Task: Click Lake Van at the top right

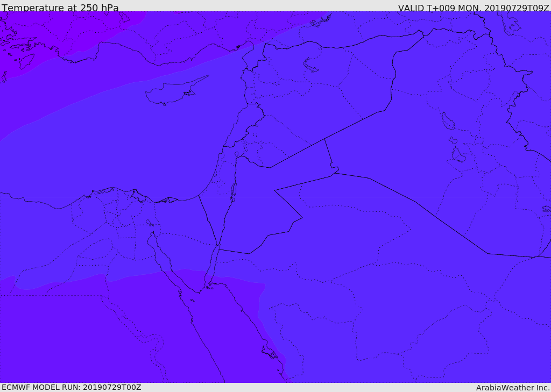Action: pyautogui.click(x=510, y=26)
